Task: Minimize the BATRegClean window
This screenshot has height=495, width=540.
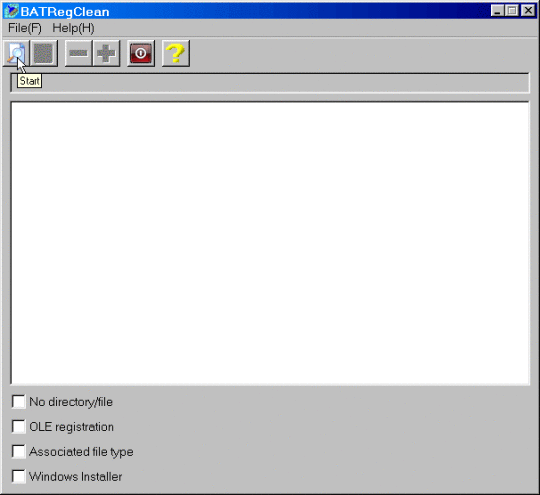Action: [x=497, y=11]
